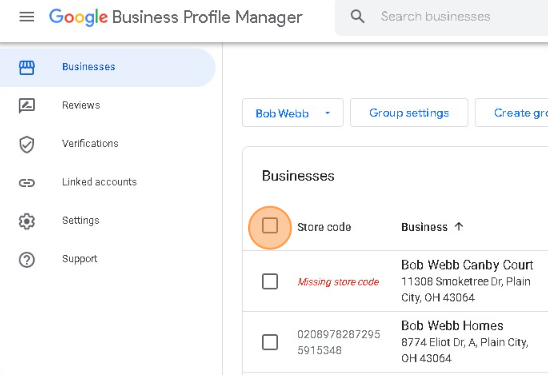Click the Missing store code text
The height and width of the screenshot is (376, 548).
[x=338, y=282]
